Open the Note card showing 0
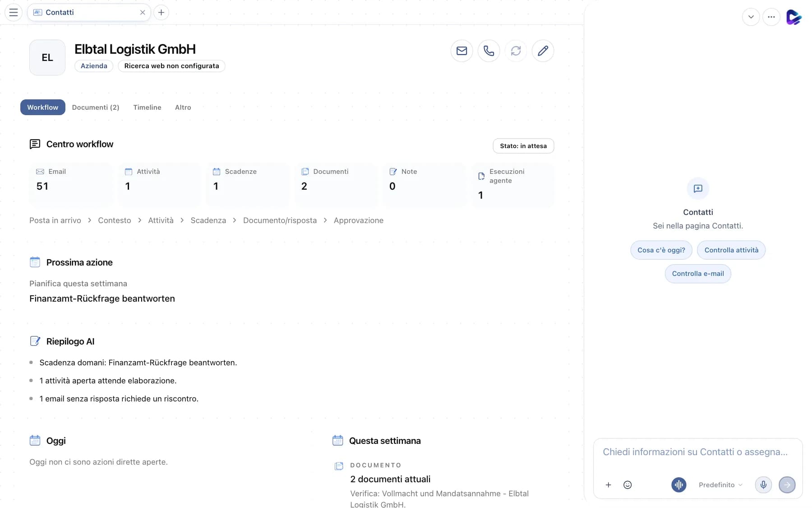The width and height of the screenshot is (812, 508). tap(424, 185)
